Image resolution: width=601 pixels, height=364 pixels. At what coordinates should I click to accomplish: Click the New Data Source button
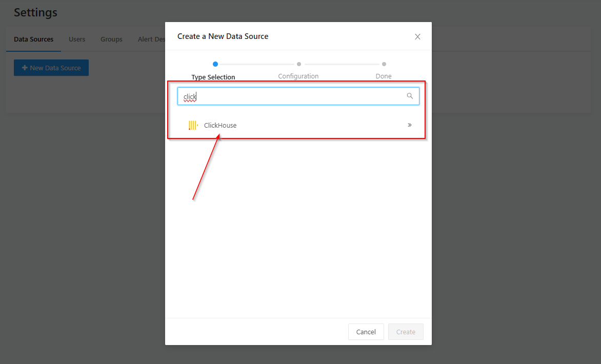tap(51, 68)
